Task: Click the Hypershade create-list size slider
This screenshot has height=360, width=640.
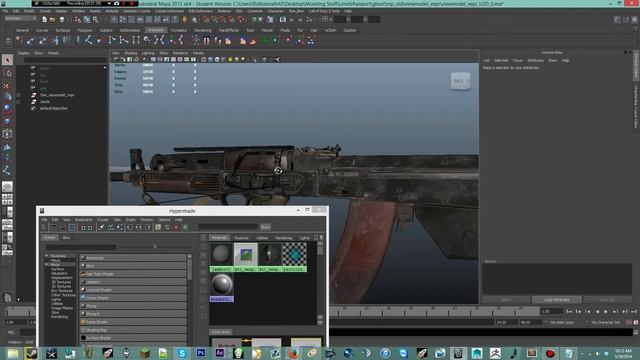Action: 155,247
